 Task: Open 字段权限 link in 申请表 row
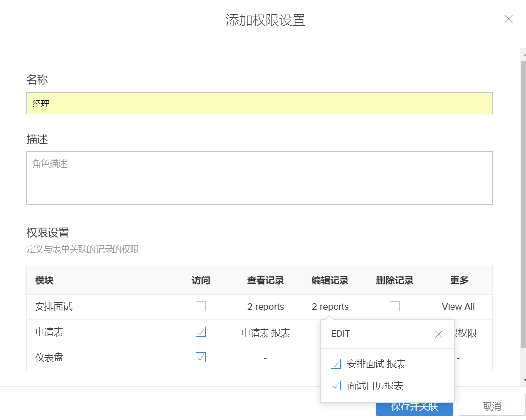point(466,333)
